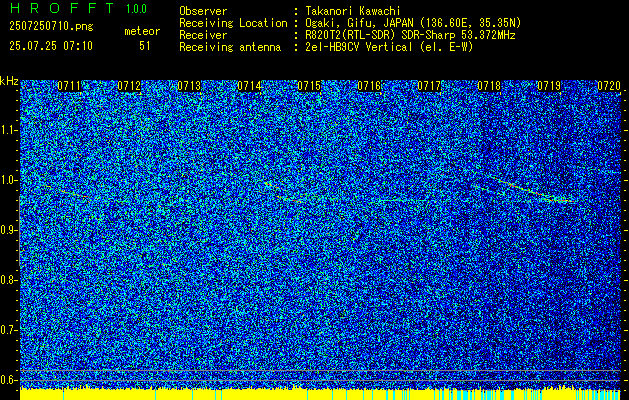The height and width of the screenshot is (400, 629).
Task: Click the 0716 time marker
Action: [369, 86]
